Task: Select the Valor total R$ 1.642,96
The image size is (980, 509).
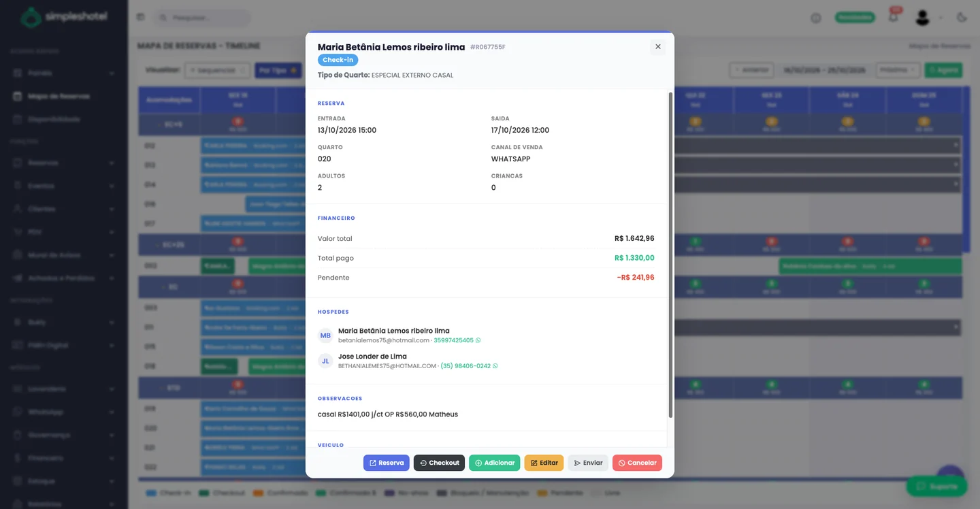Action: [634, 239]
